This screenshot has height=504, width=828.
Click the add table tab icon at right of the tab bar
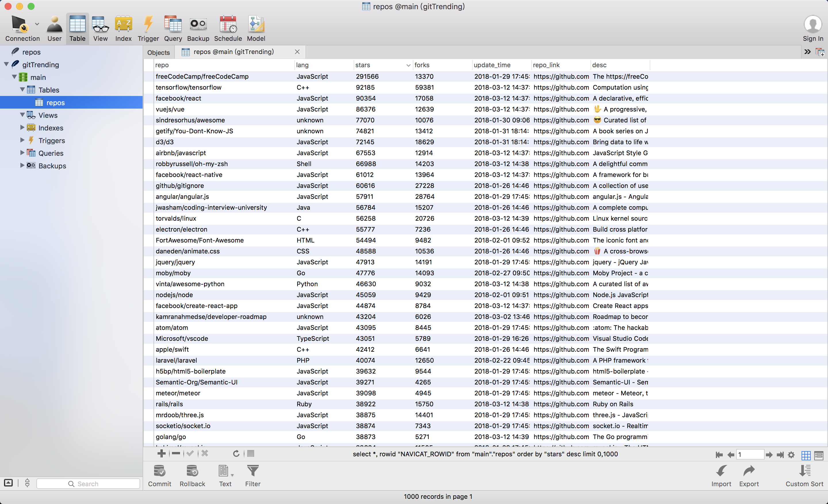click(x=820, y=52)
